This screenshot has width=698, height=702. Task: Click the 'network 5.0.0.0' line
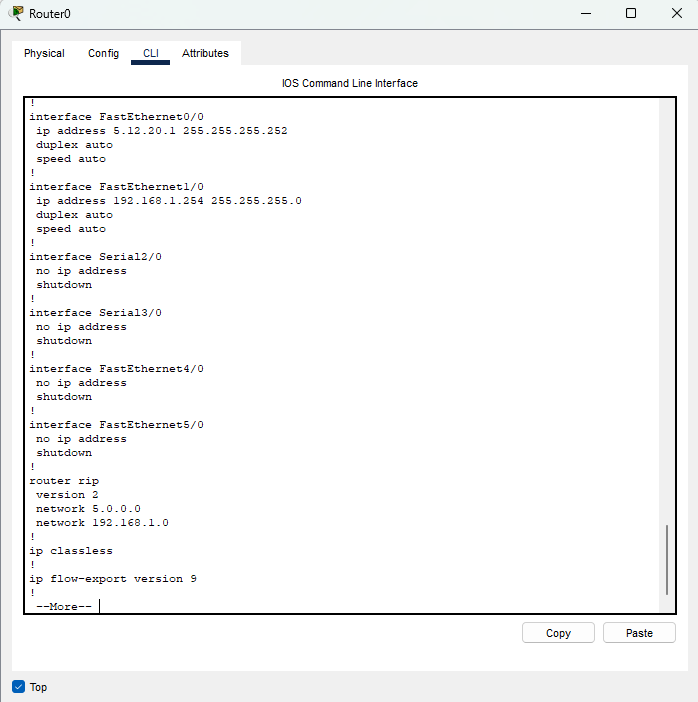(88, 509)
